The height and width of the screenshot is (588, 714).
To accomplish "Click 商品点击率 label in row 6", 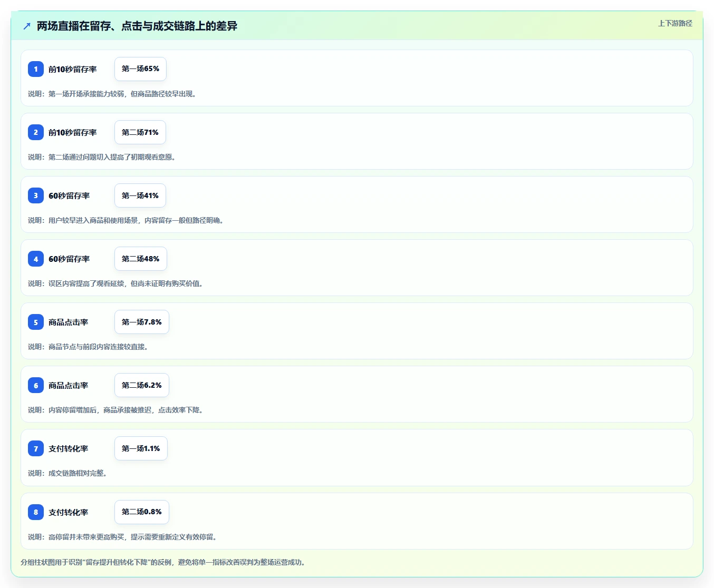I will tap(69, 385).
